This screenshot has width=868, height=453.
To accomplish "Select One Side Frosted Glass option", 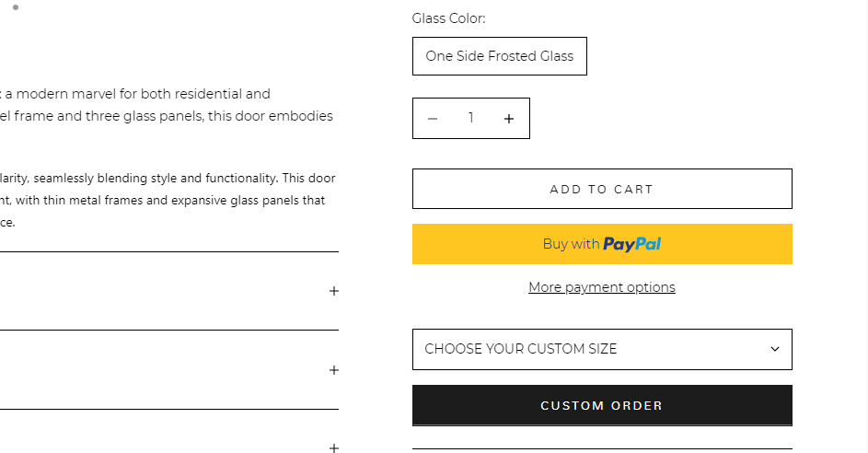I will tap(499, 56).
